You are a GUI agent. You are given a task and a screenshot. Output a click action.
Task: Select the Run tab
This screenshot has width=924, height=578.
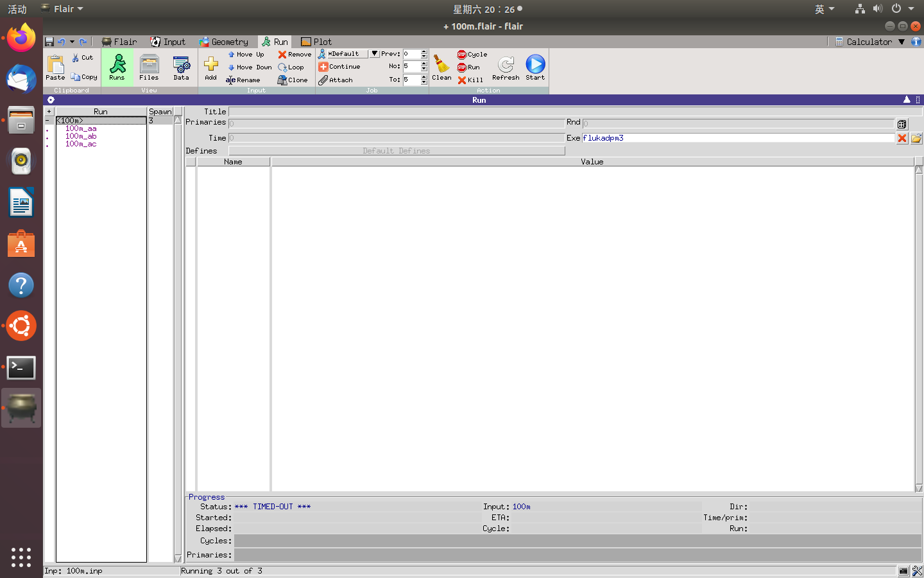tap(275, 42)
